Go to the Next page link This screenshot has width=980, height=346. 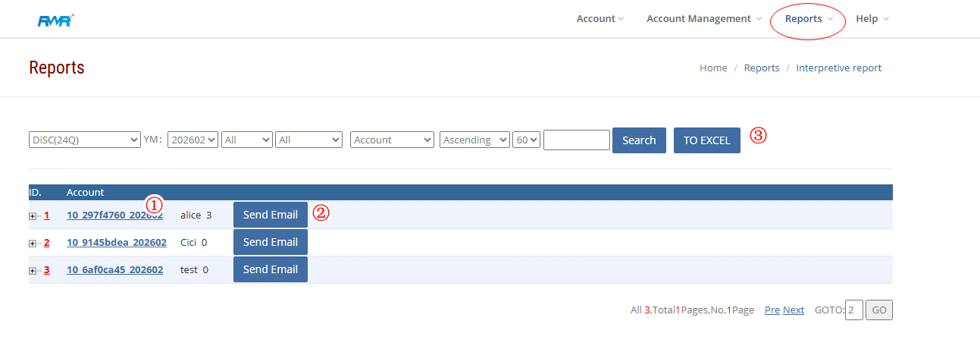794,310
